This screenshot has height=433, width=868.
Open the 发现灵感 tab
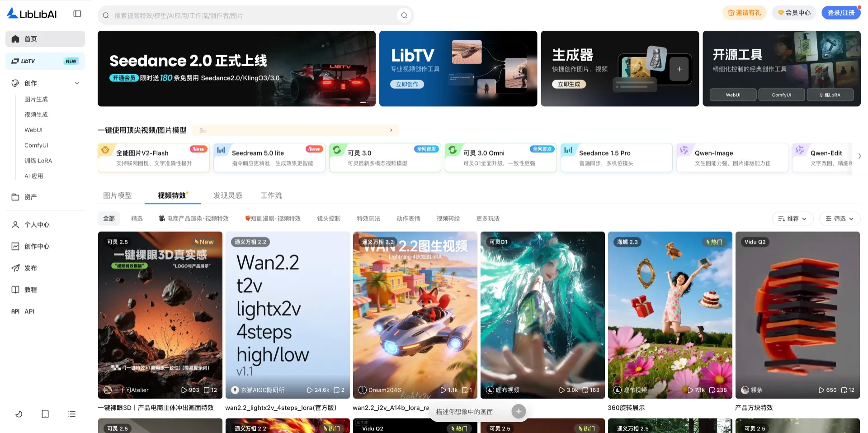[x=228, y=195]
